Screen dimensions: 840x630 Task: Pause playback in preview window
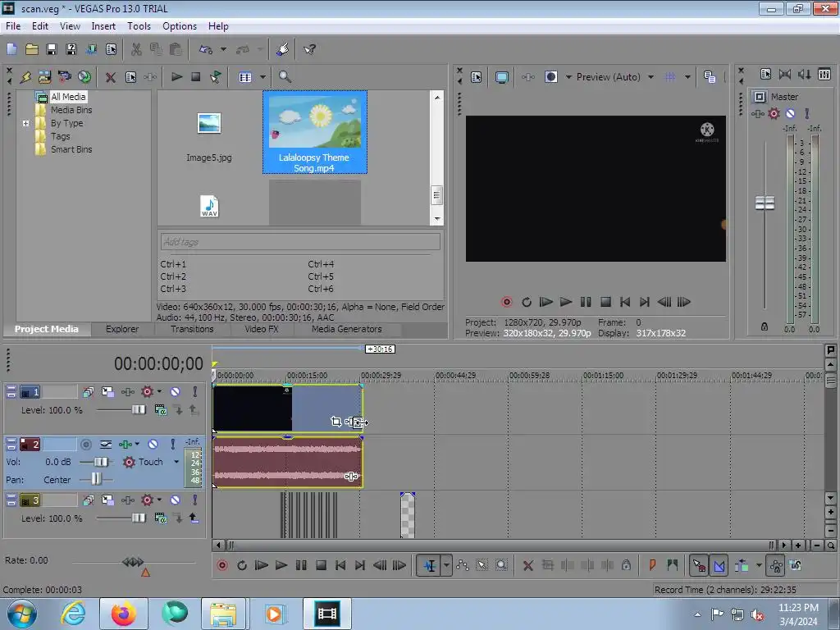[x=586, y=302]
